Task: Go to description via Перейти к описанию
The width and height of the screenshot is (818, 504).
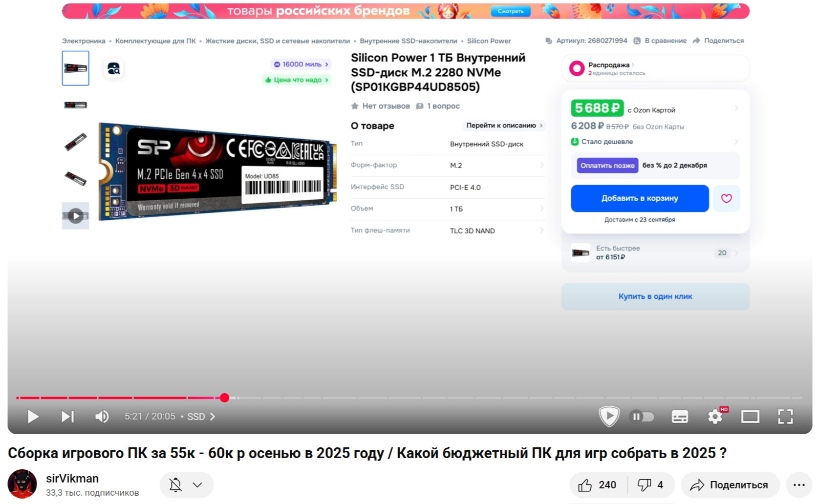Action: (504, 126)
